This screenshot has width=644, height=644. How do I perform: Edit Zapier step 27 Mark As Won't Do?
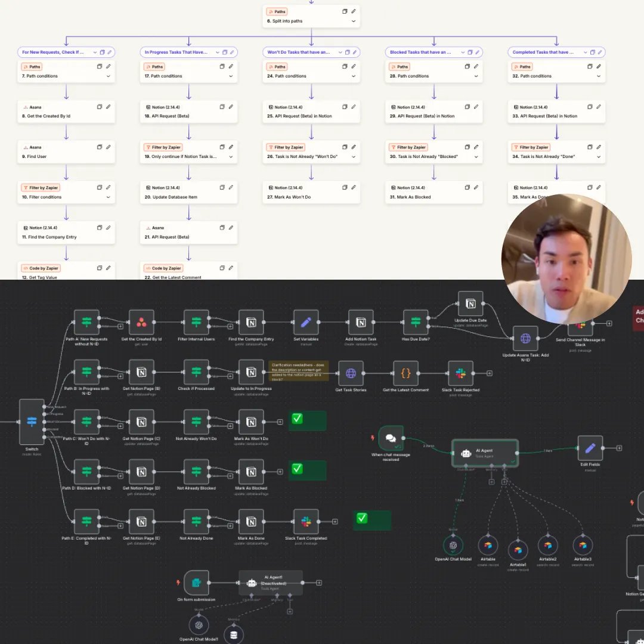354,187
